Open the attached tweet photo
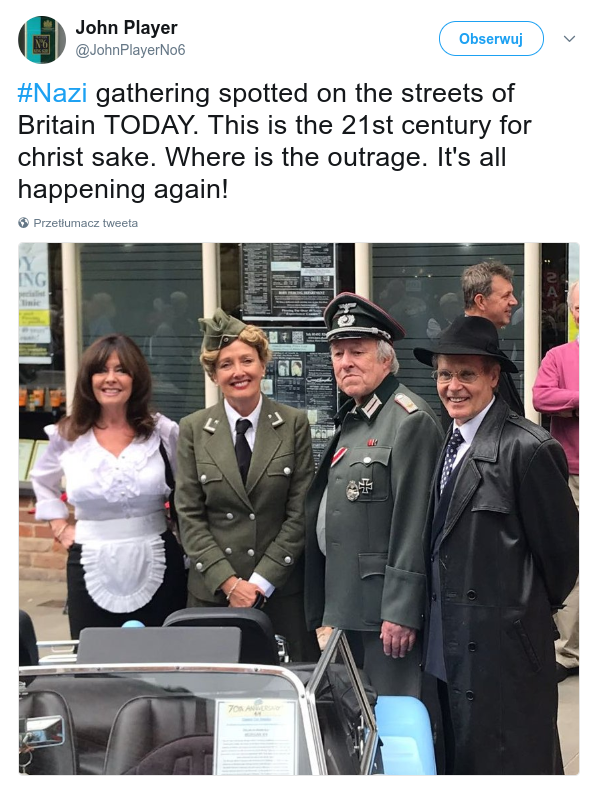591x788 pixels. 299,509
